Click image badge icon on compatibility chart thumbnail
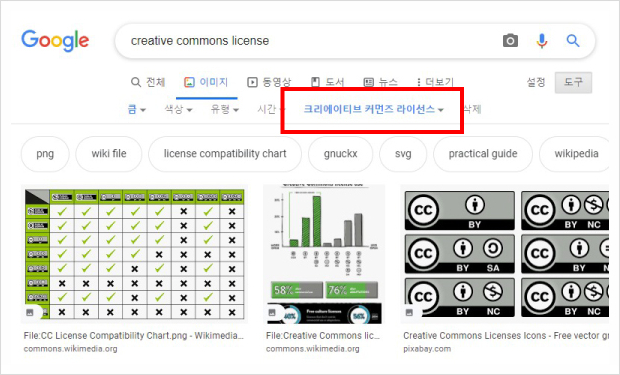The width and height of the screenshot is (620, 375). pos(30,312)
